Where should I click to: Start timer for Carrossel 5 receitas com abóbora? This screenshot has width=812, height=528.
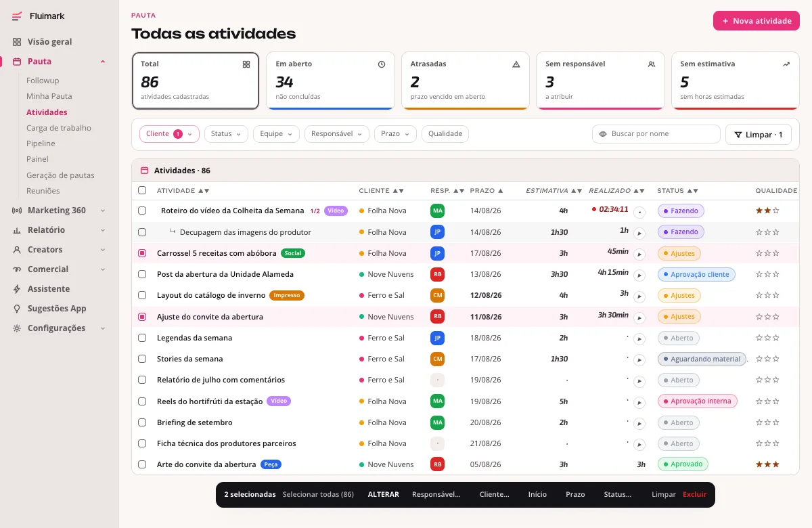(639, 255)
